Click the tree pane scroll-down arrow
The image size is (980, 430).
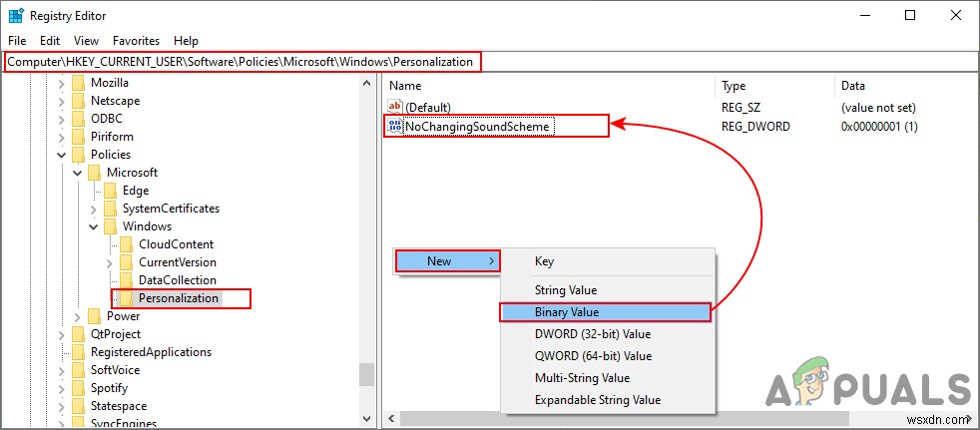coord(367,418)
